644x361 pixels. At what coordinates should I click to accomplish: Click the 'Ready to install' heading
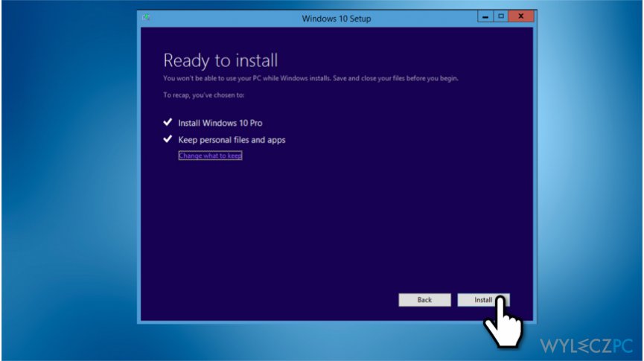coord(220,61)
